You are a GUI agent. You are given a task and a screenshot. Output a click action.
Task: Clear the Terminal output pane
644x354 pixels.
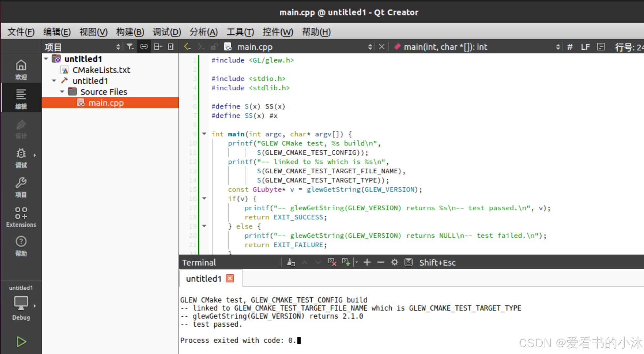point(291,262)
